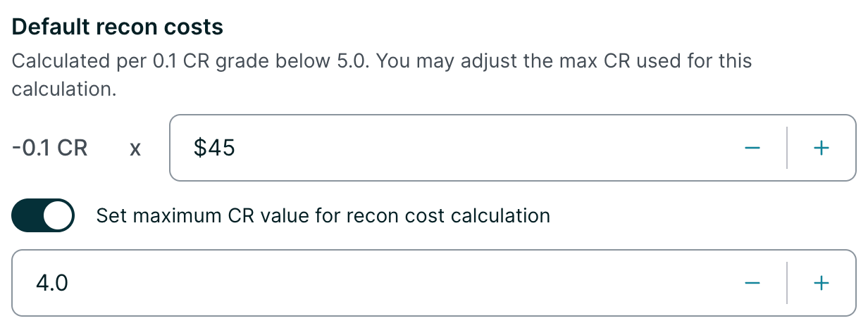Select the "4.0" value text
This screenshot has width=868, height=335.
(x=51, y=283)
